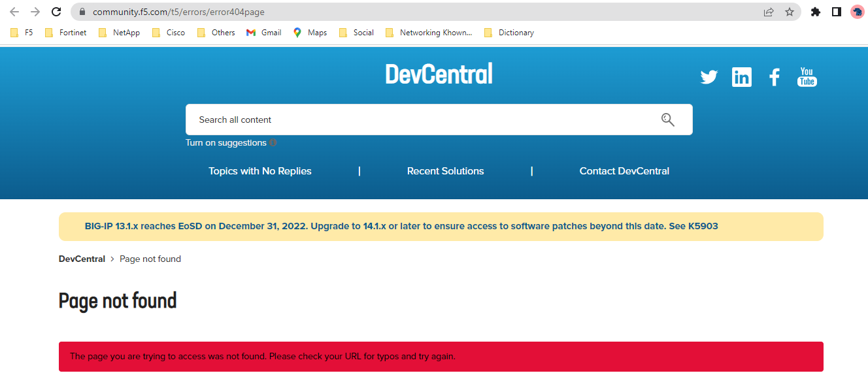Click the Page not found heading
Image resolution: width=868 pixels, height=388 pixels.
[118, 300]
